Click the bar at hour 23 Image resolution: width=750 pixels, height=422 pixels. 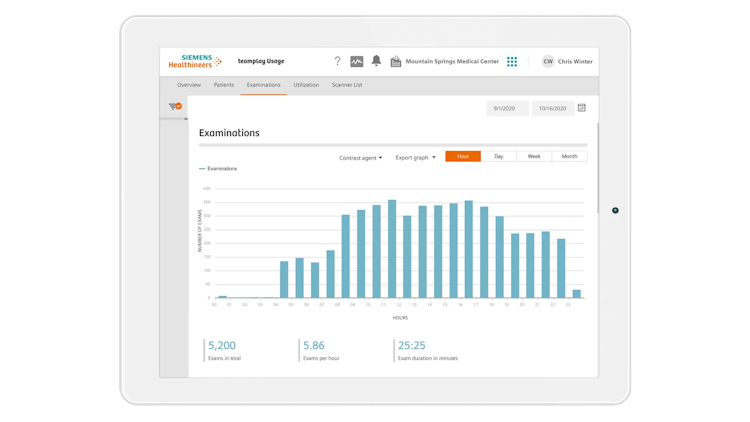(577, 294)
